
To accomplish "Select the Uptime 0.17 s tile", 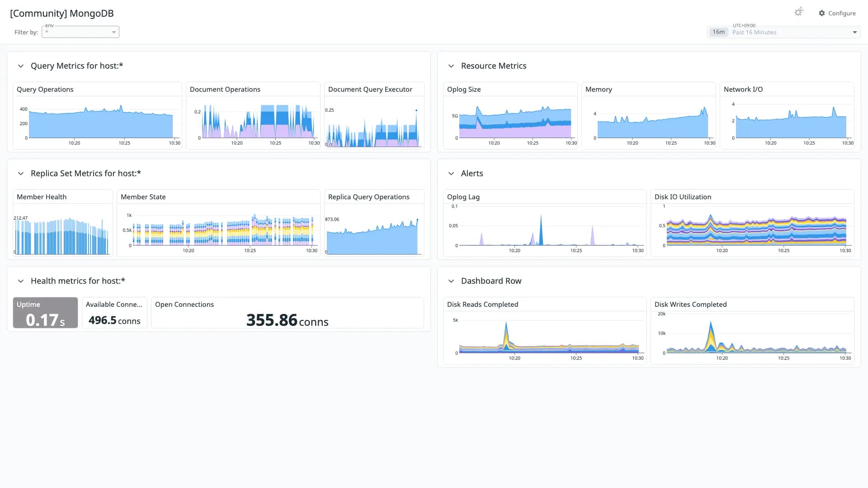I will [x=45, y=313].
